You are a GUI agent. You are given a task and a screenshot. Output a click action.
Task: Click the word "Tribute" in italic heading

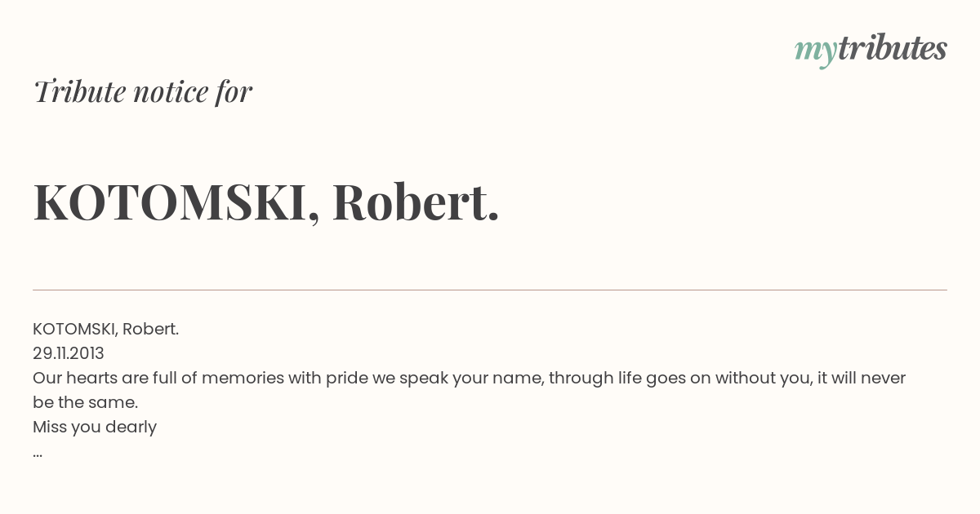[x=79, y=91]
